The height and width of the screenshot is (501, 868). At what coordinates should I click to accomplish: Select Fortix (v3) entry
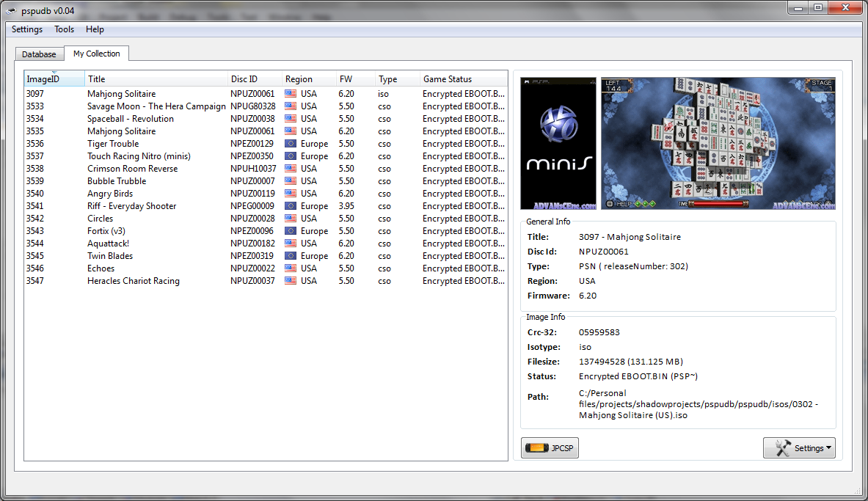coord(266,231)
